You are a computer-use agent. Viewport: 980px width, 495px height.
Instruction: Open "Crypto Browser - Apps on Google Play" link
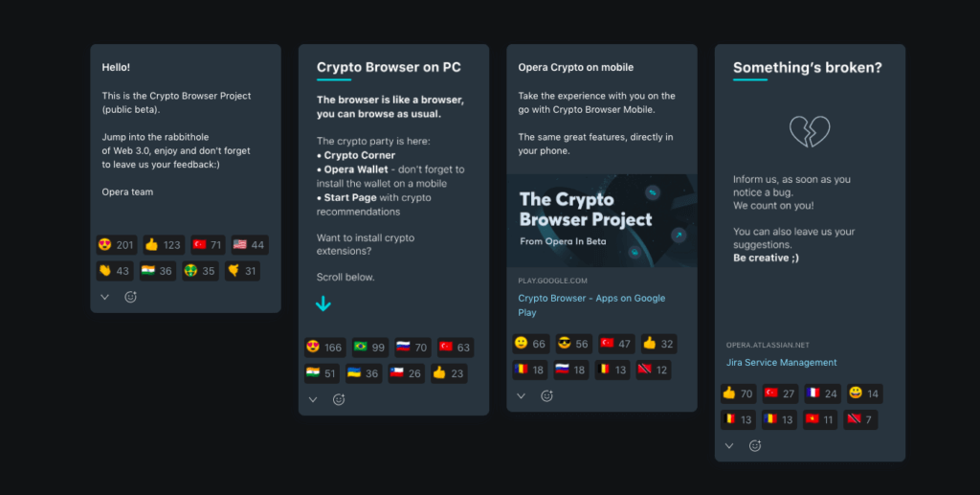(591, 304)
